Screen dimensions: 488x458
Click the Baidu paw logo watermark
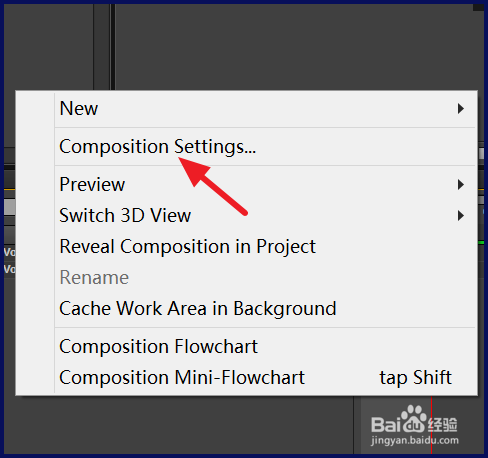coord(414,419)
